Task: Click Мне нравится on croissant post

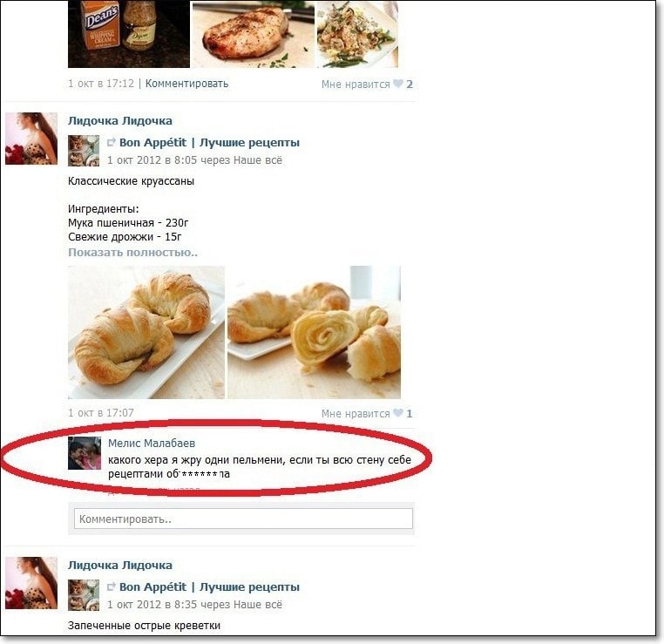Action: [356, 413]
